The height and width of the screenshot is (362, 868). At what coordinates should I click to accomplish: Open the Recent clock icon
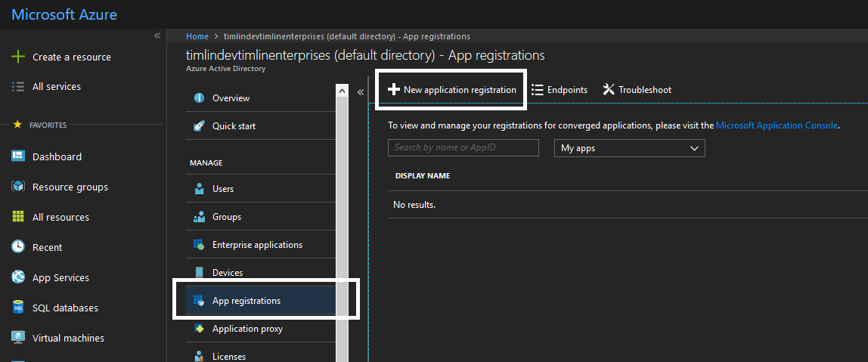point(18,247)
